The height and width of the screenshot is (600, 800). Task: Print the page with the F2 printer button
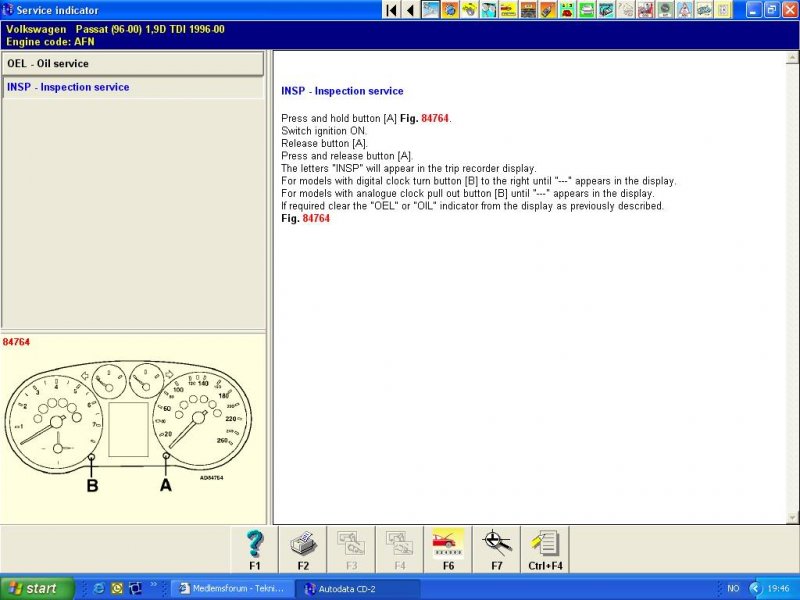(303, 549)
